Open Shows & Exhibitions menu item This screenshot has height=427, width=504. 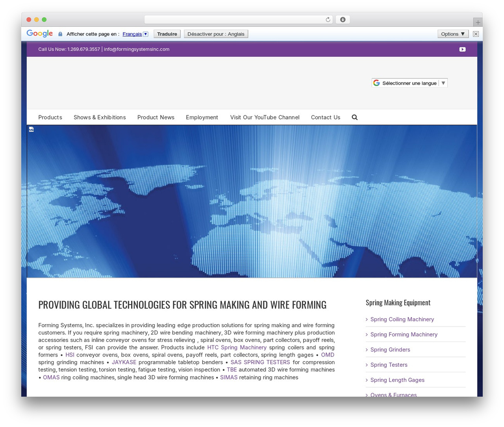click(x=100, y=117)
